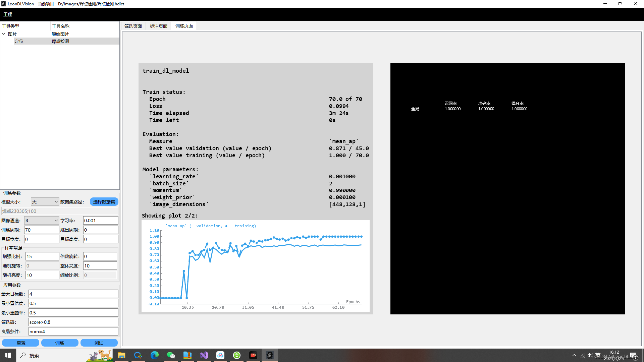Click the LeonDLVision taskbar icon
Image resolution: width=644 pixels, height=362 pixels.
[x=269, y=355]
